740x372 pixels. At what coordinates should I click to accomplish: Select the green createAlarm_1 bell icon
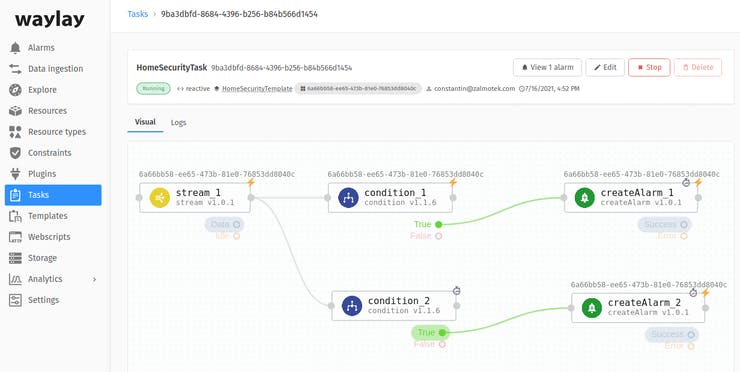pos(585,197)
